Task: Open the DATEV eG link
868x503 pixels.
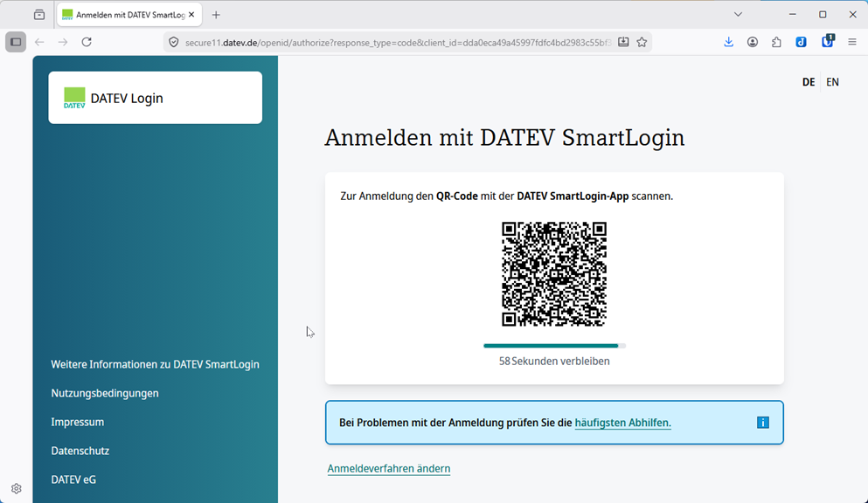Action: (73, 479)
